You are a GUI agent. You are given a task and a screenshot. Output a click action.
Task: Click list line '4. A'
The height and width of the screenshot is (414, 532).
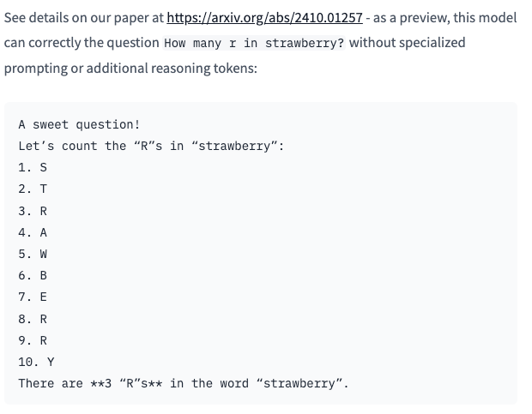[x=33, y=232]
